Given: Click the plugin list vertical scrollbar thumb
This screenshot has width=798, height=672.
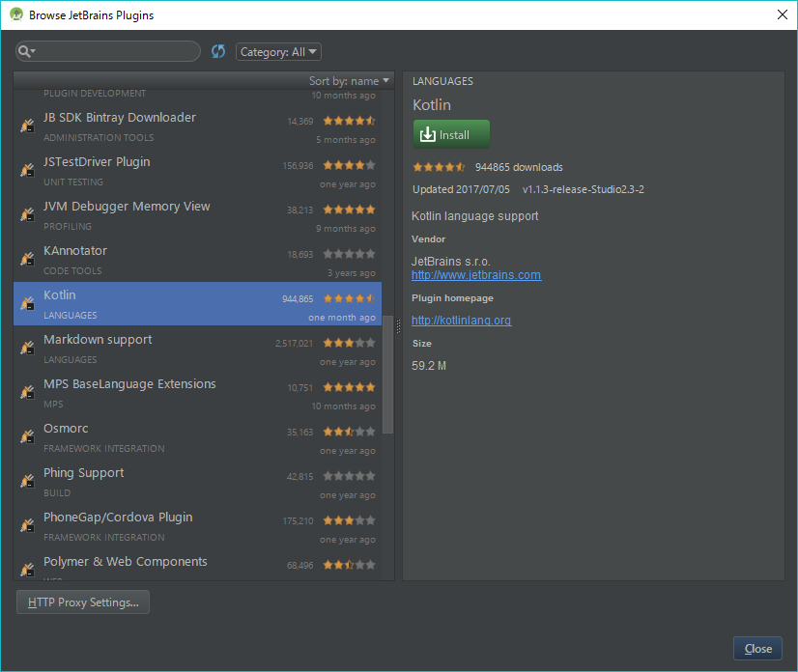Looking at the screenshot, I should (387, 375).
